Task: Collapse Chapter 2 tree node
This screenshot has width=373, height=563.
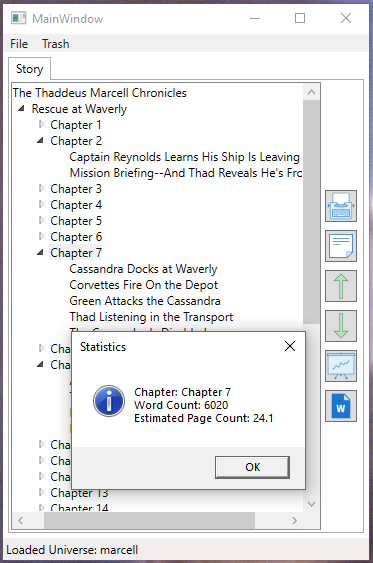Action: point(41,141)
